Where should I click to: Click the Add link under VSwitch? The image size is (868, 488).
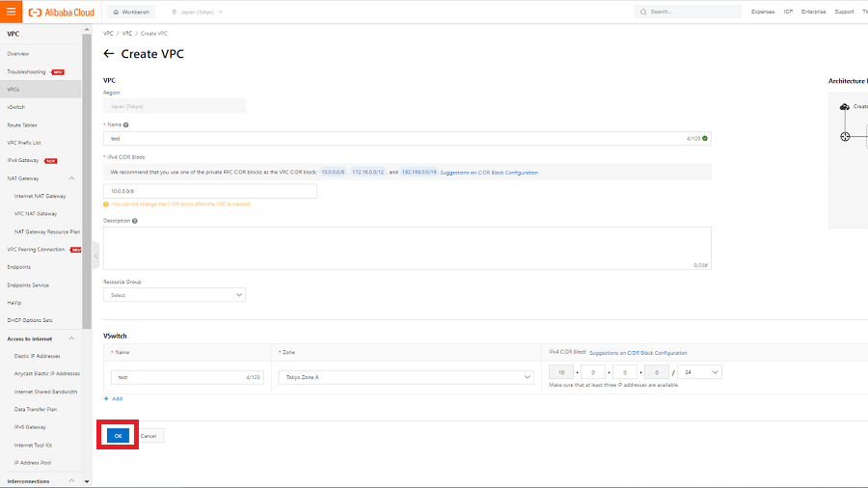tap(113, 398)
